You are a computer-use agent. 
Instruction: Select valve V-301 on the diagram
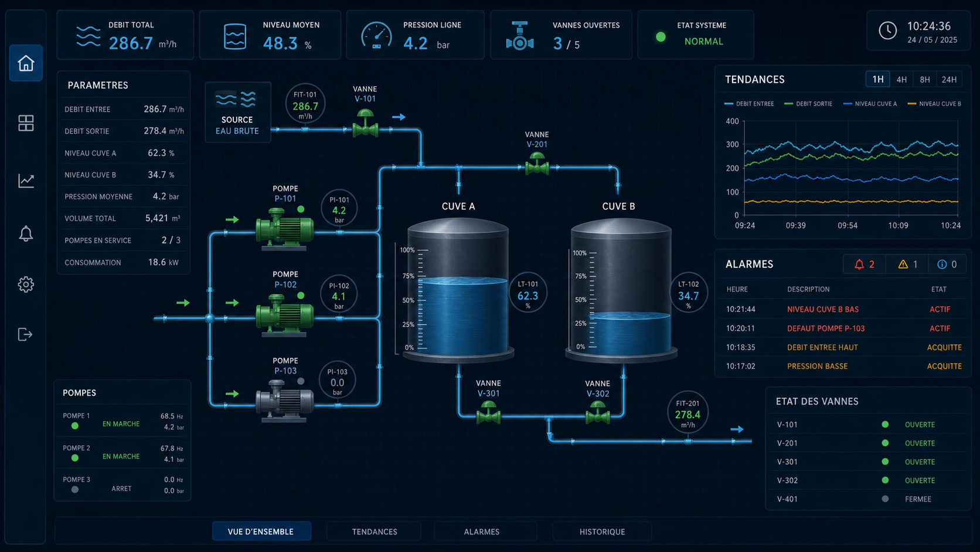488,412
